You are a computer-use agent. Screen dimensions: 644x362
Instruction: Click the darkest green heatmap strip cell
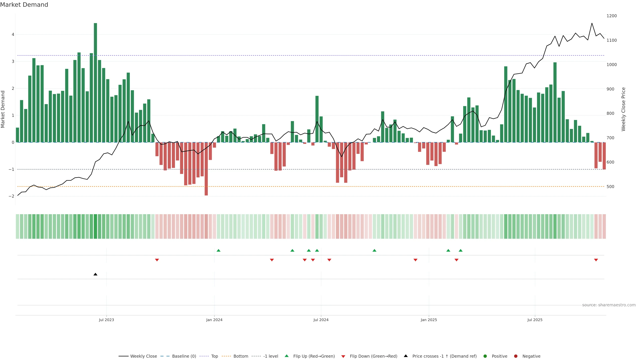tap(95, 226)
